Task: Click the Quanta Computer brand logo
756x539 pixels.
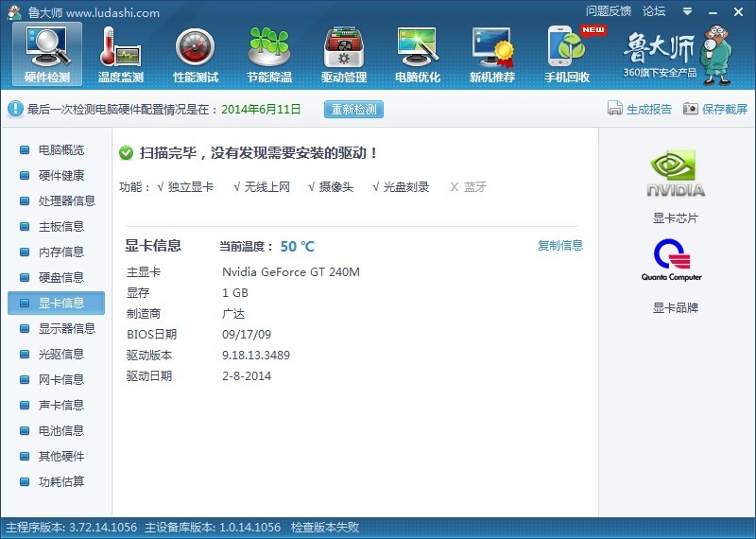Action: coord(672,260)
